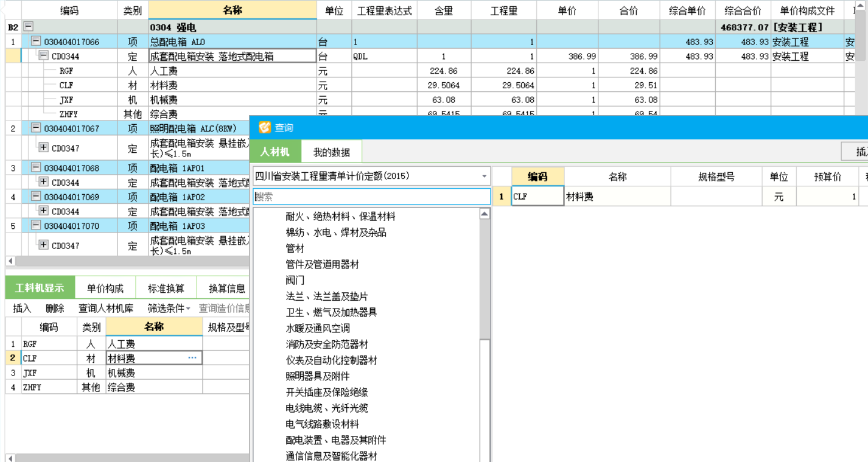The image size is (868, 462).
Task: Click the 预算价 column header in query dialog
Action: pos(827,177)
